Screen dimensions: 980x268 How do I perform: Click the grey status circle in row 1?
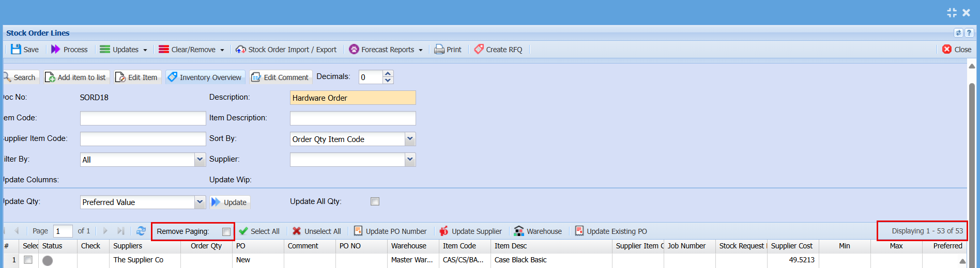pos(48,260)
